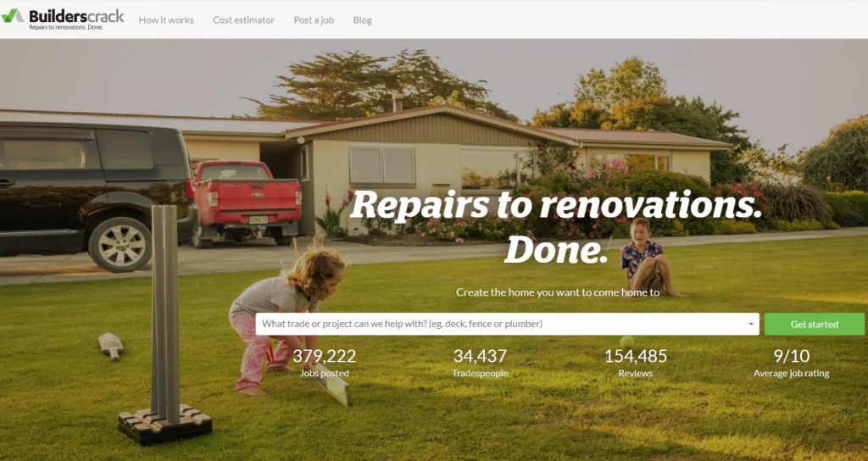Expand the trade search dropdown arrow
The width and height of the screenshot is (868, 461).
pos(751,325)
